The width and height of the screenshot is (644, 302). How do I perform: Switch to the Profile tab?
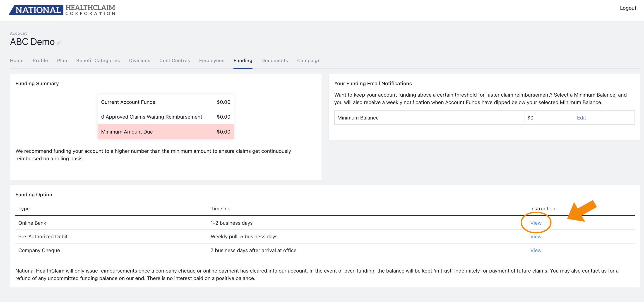click(40, 60)
